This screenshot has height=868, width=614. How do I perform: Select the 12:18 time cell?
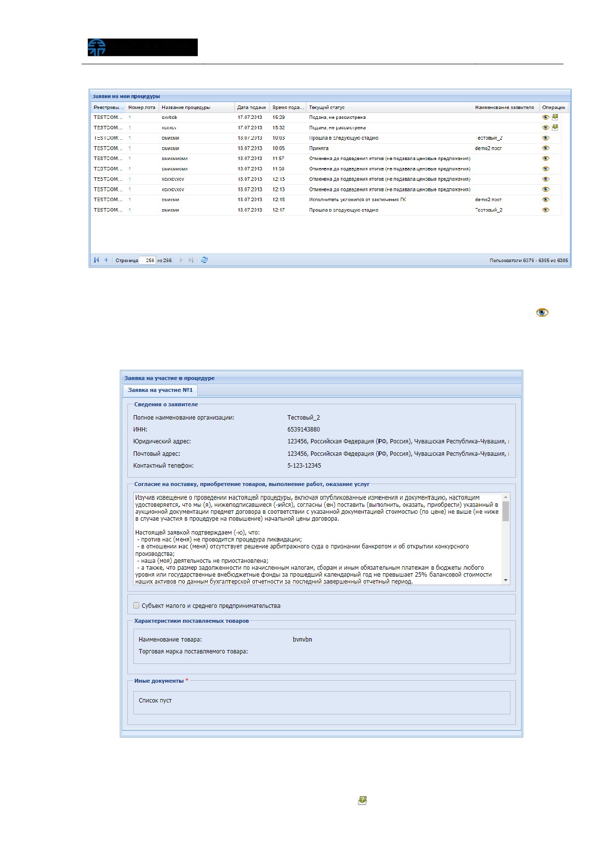(x=279, y=200)
